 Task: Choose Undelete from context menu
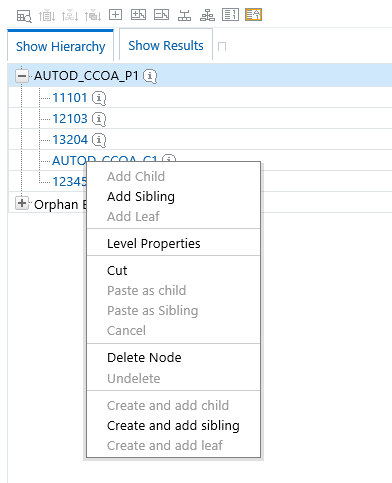pos(134,378)
